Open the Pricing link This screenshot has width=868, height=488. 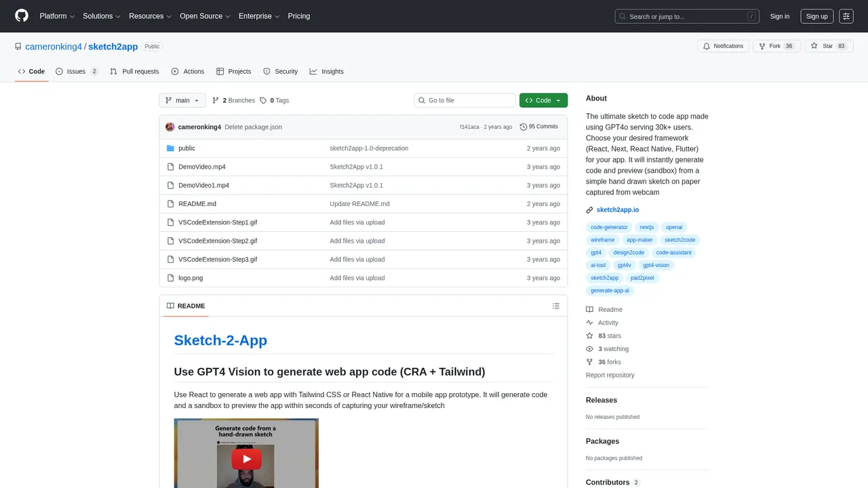(x=298, y=16)
